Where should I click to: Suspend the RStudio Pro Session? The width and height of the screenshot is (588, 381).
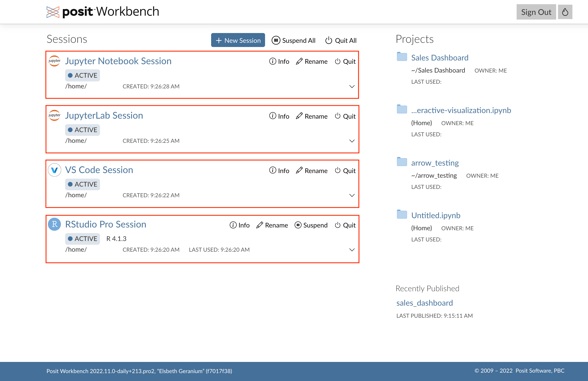click(x=311, y=225)
